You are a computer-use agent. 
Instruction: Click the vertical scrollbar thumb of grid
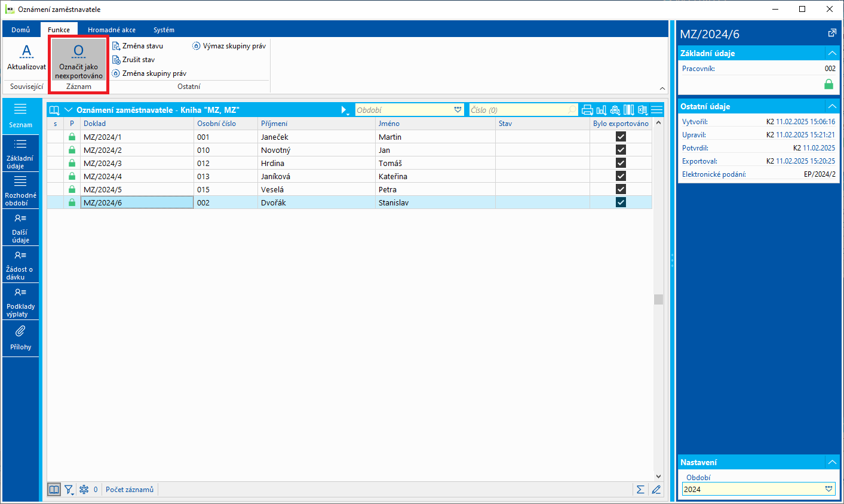[x=658, y=299]
